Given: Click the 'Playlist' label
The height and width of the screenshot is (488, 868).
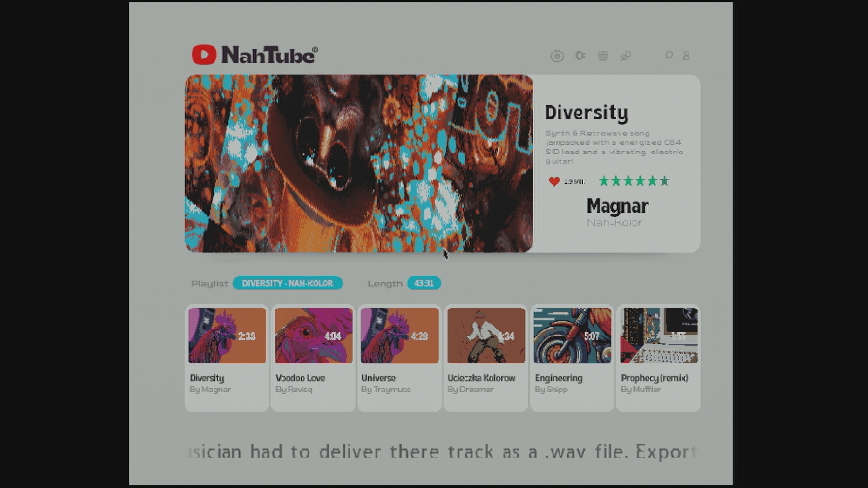Looking at the screenshot, I should [x=210, y=284].
